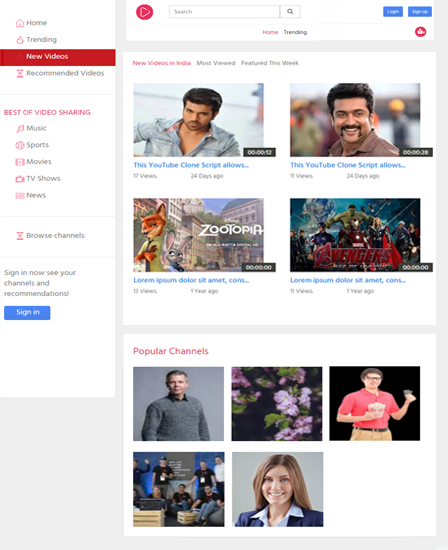Open Recommended Videos in the sidebar
This screenshot has width=448, height=550.
pos(65,73)
